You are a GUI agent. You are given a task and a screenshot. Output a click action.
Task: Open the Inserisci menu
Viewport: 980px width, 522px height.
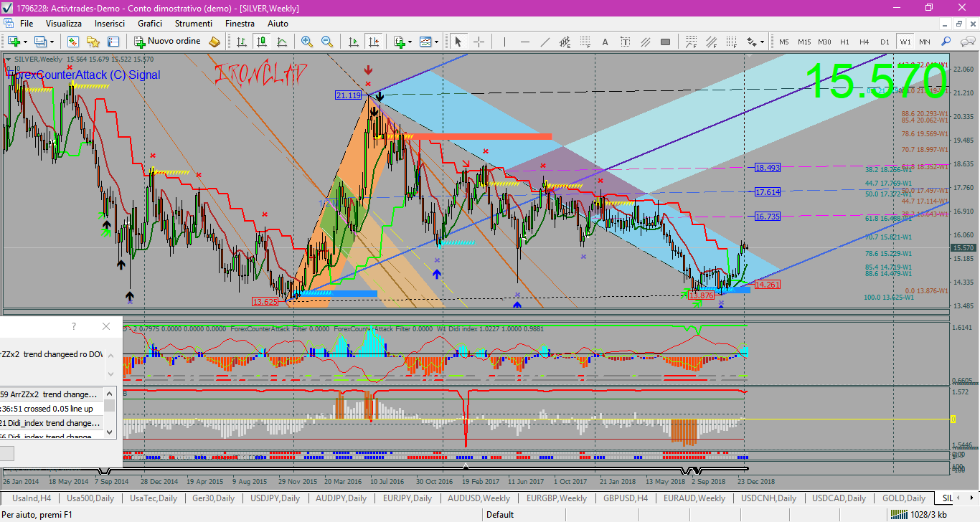point(110,24)
